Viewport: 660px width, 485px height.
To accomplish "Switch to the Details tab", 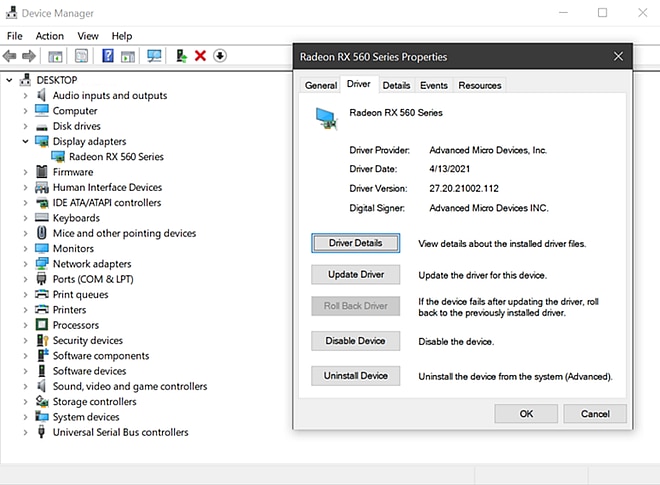I will point(396,85).
